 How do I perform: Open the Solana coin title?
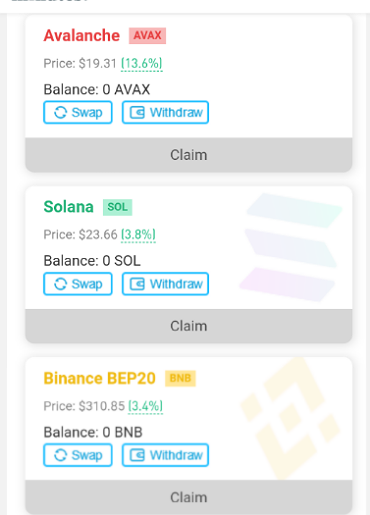pos(68,207)
